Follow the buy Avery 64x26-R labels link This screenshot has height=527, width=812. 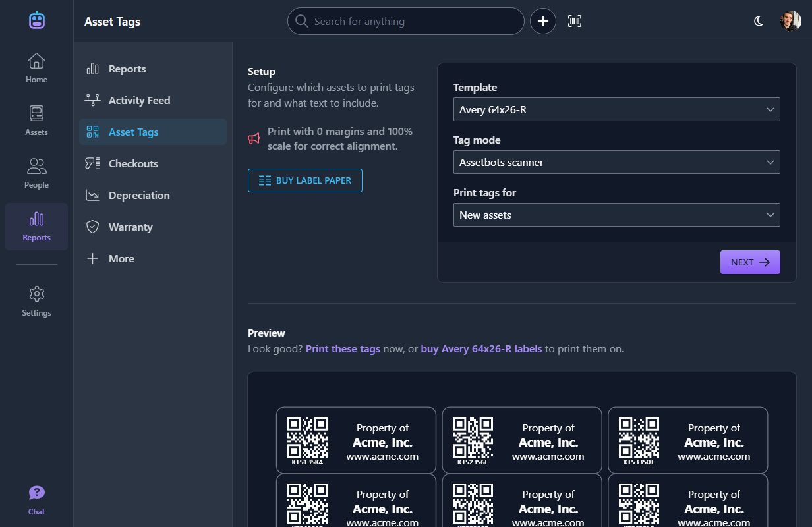click(481, 349)
